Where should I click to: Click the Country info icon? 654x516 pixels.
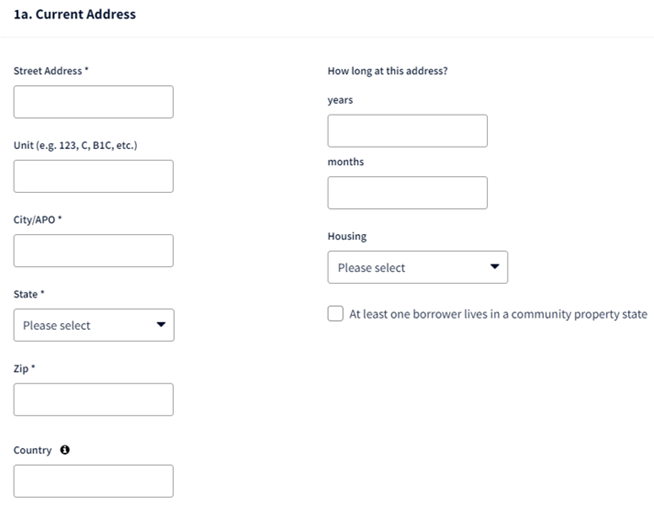(65, 450)
